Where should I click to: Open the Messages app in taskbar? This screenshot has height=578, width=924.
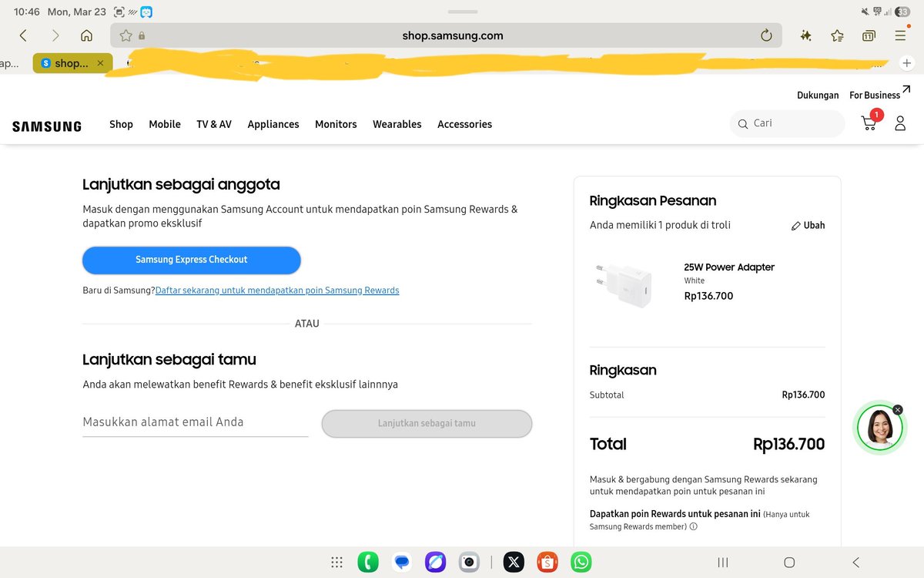tap(401, 563)
